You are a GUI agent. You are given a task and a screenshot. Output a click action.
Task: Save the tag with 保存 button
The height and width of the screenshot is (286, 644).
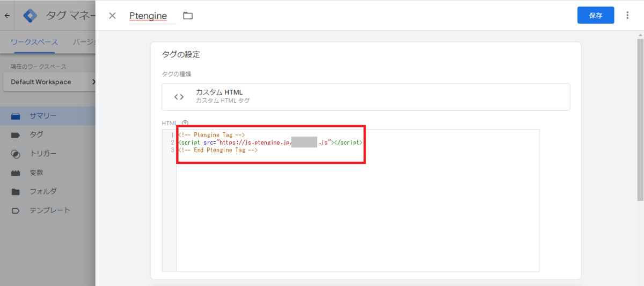[596, 15]
